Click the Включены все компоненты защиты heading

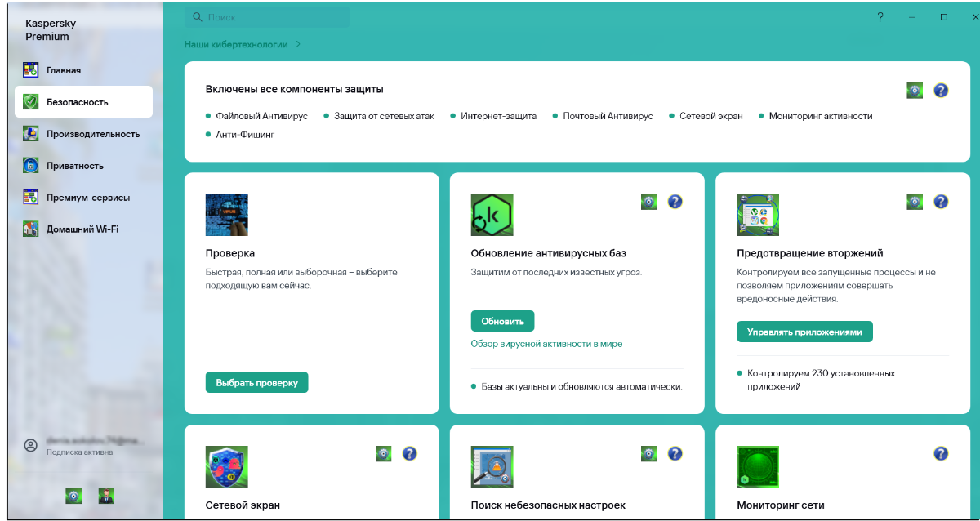click(295, 89)
